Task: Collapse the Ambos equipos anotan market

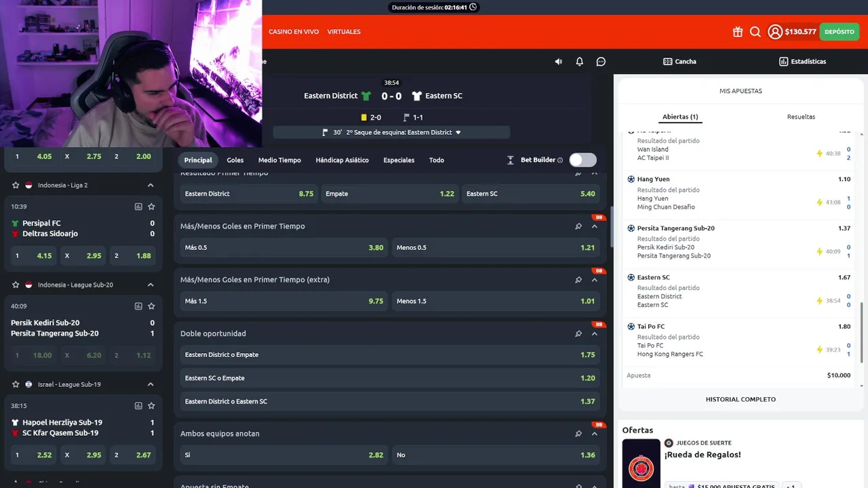Action: click(595, 434)
